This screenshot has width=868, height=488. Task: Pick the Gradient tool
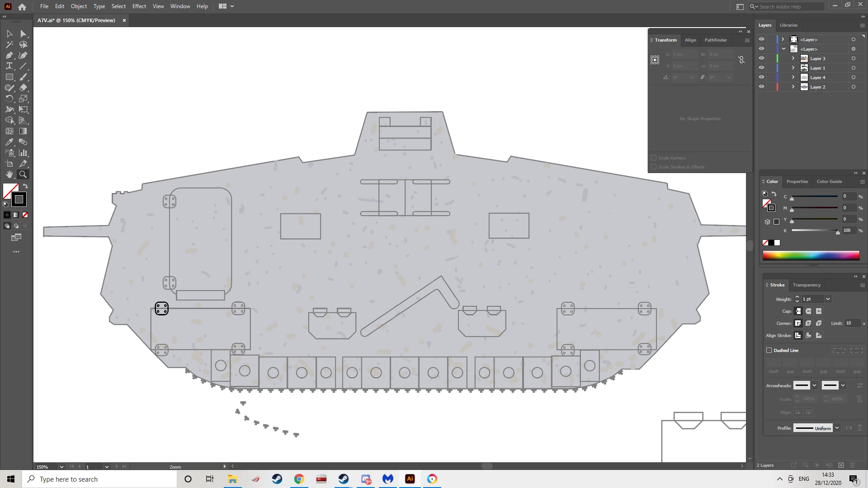click(24, 131)
